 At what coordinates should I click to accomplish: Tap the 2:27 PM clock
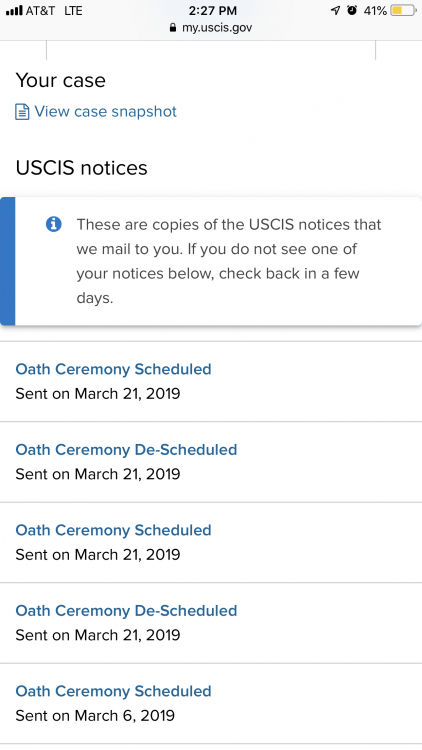[212, 11]
